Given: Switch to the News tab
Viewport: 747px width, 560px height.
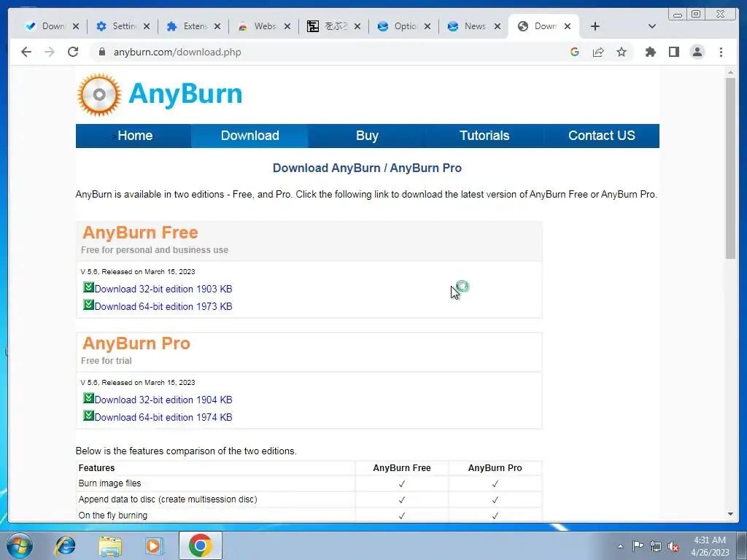Looking at the screenshot, I should tap(473, 26).
